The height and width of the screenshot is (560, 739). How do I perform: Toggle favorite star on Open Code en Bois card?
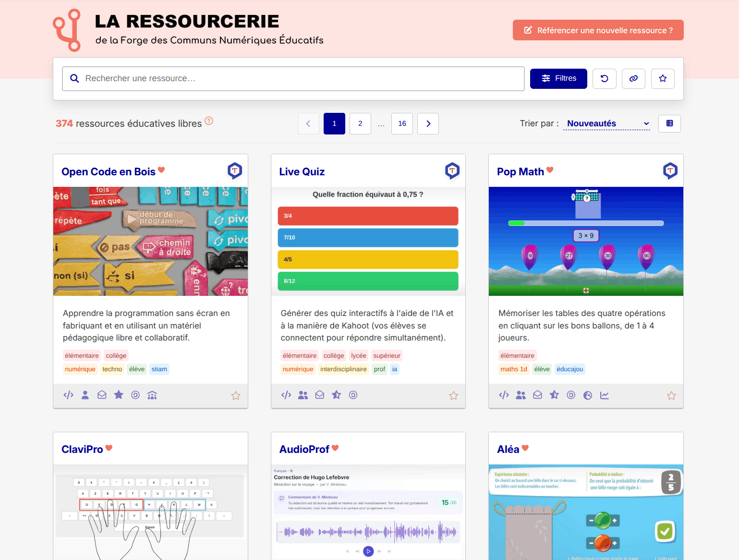(236, 396)
